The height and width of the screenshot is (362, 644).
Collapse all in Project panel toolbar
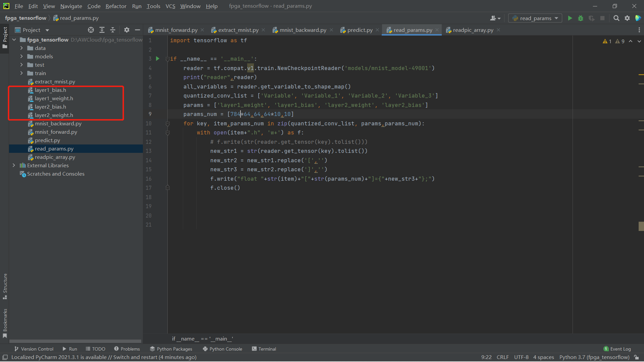[x=113, y=30]
